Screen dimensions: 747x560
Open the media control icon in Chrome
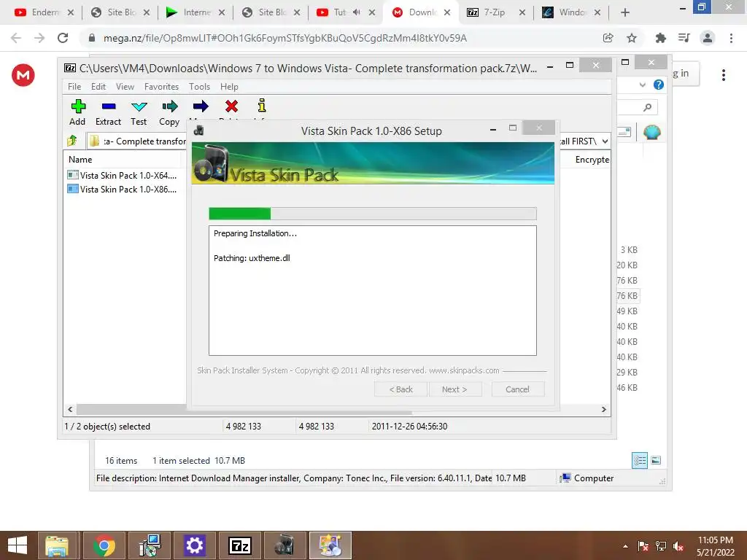(x=684, y=38)
